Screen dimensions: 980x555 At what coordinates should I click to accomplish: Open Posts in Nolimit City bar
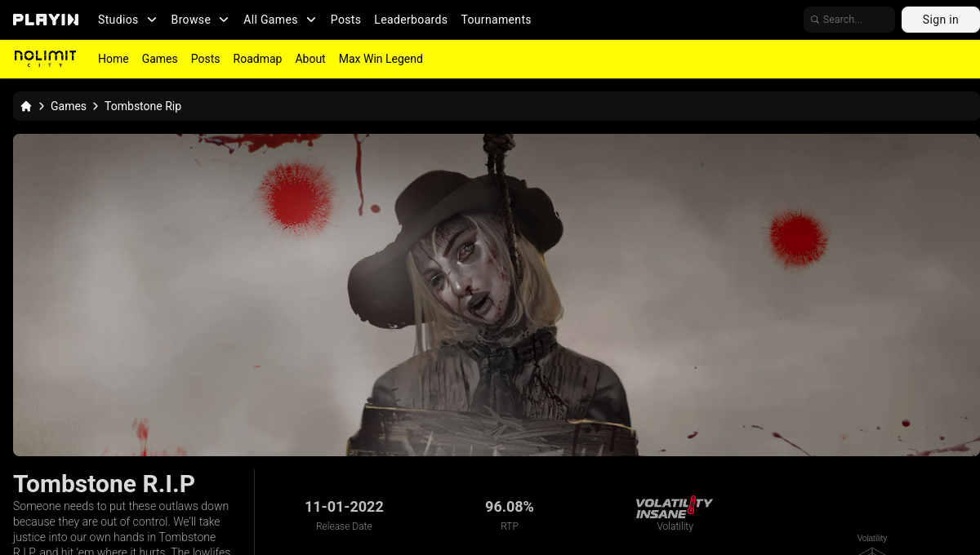pos(206,59)
